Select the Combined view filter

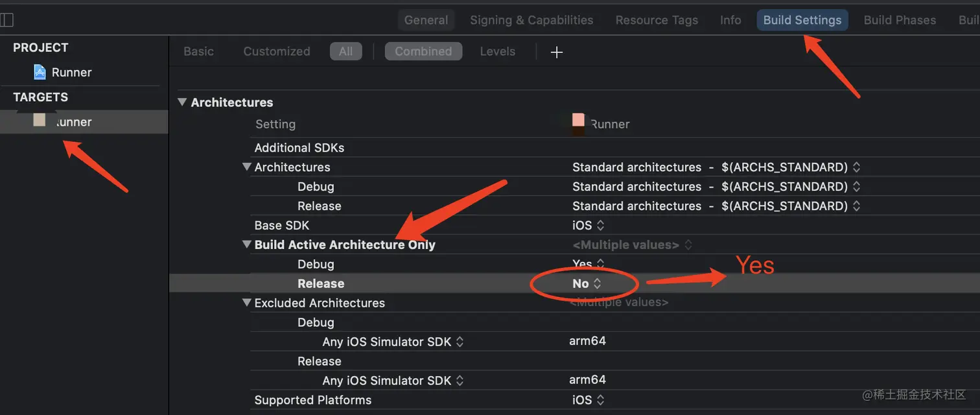423,51
